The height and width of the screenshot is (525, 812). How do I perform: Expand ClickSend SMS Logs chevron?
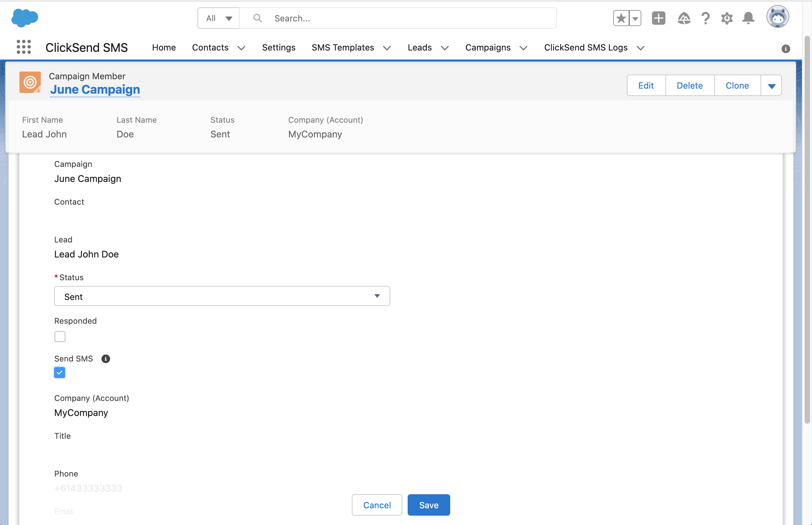640,48
